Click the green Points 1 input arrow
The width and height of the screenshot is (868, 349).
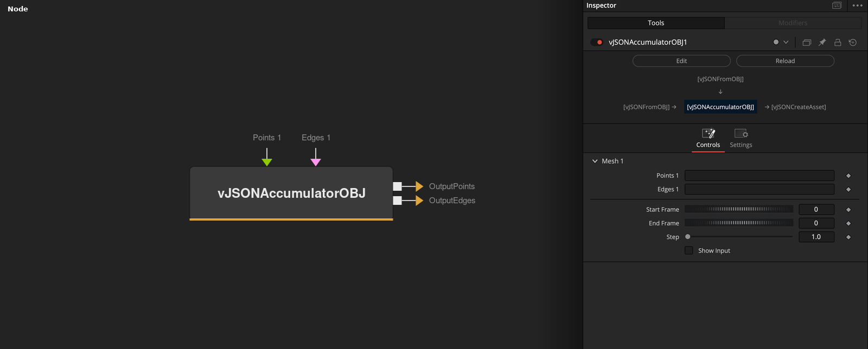click(x=267, y=162)
